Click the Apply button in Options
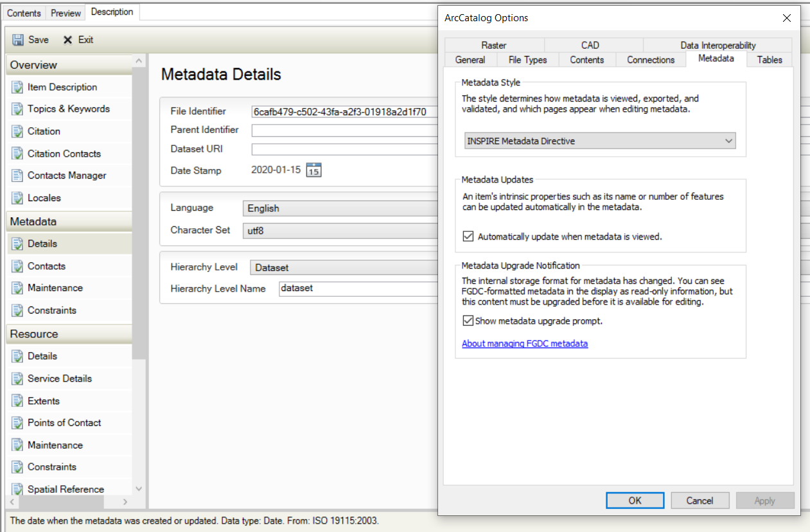This screenshot has height=532, width=810. pyautogui.click(x=765, y=501)
